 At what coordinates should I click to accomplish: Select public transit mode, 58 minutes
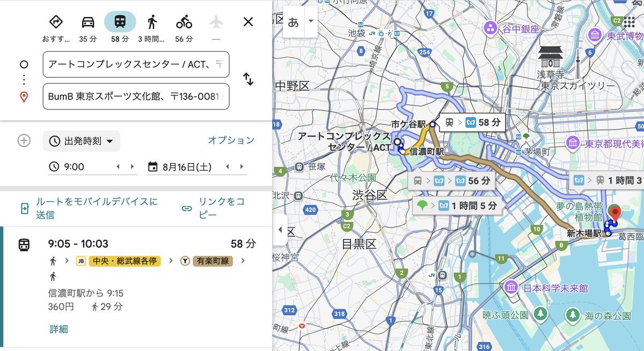tap(120, 22)
